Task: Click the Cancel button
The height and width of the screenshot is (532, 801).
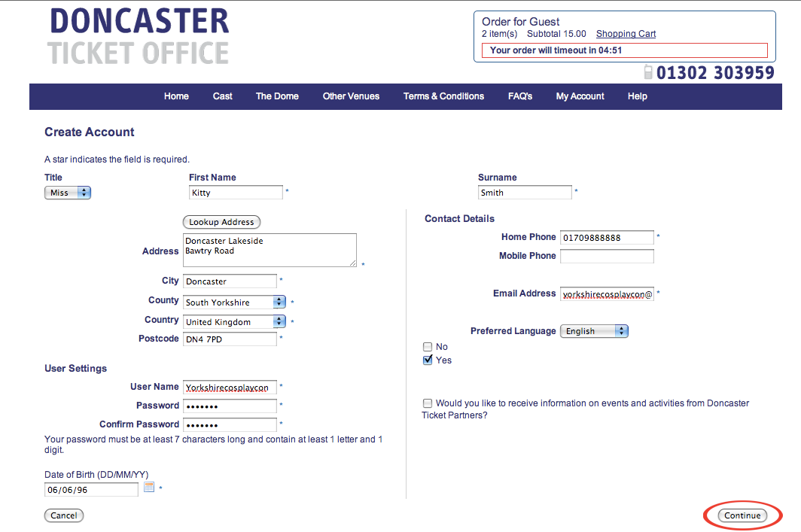Action: (x=64, y=515)
